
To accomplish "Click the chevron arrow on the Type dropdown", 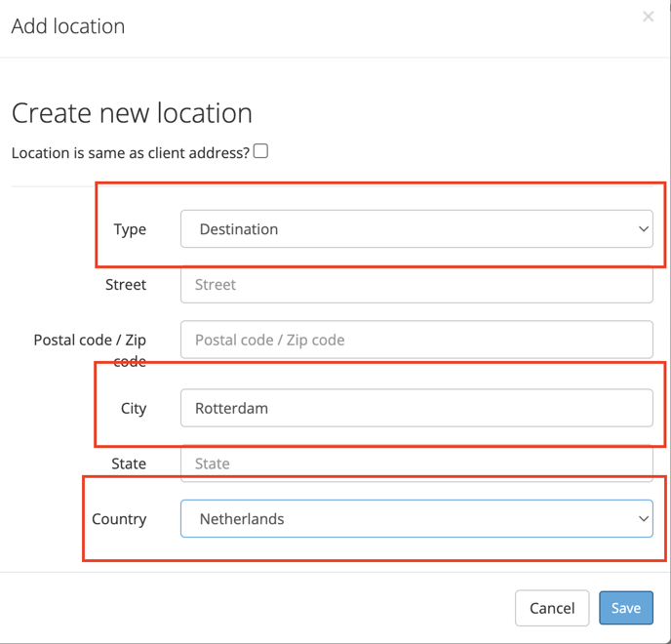I will [x=643, y=229].
